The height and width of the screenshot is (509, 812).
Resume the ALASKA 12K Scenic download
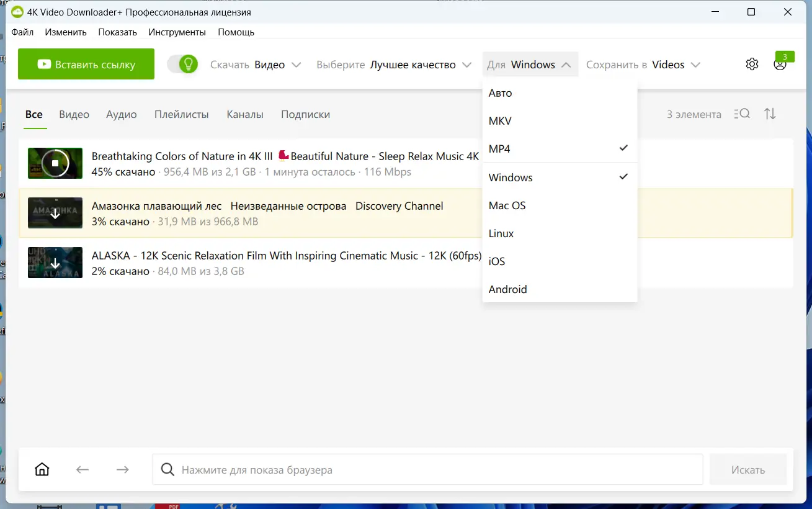(x=55, y=263)
